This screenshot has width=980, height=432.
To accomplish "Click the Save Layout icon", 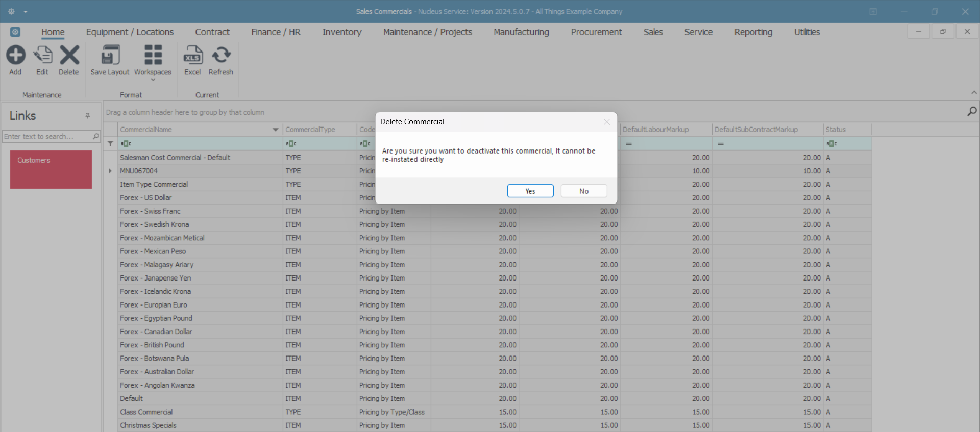I will [110, 55].
